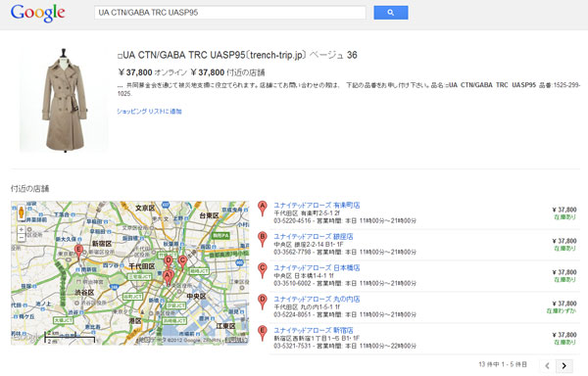Click the ¥37,800 price for 新宿店
The width and height of the screenshot is (588, 376).
pyautogui.click(x=564, y=335)
